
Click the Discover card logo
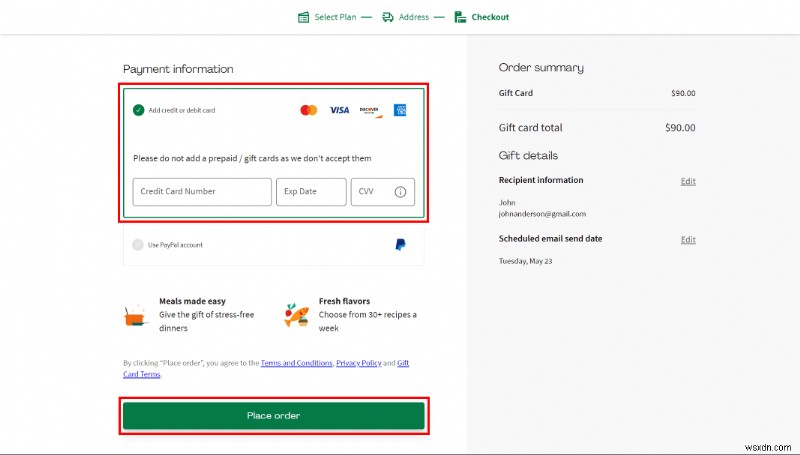point(370,111)
